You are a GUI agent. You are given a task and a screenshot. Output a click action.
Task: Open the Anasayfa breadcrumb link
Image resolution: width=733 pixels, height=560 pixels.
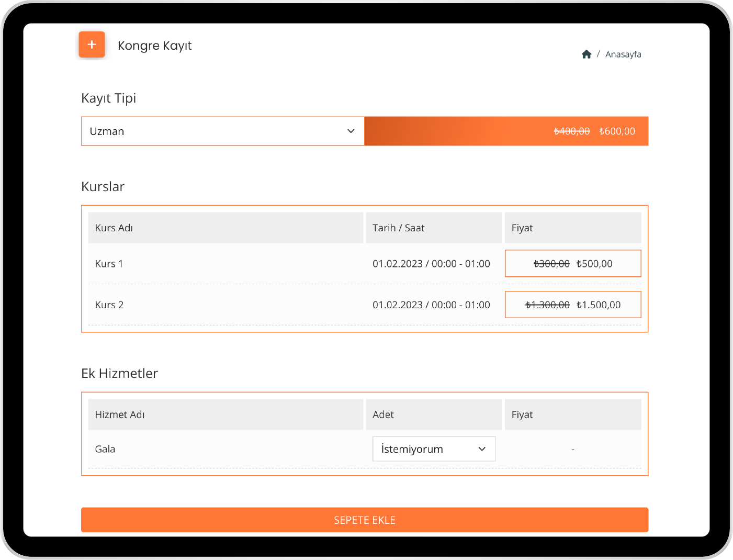pos(623,54)
